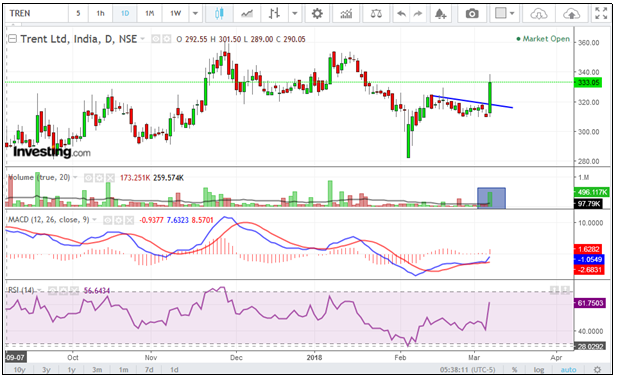The image size is (617, 381).
Task: Hide the Trent Ltd main series eye icon
Action: tap(156, 39)
